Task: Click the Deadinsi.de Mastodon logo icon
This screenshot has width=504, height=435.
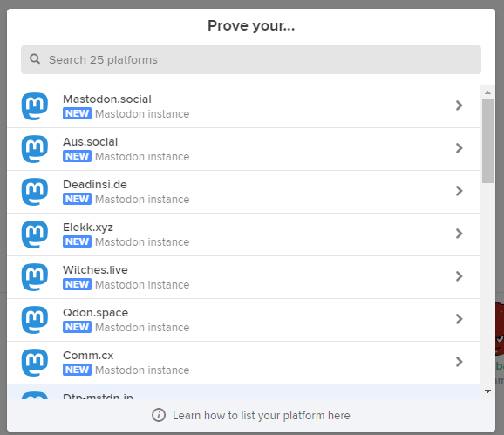Action: point(35,192)
